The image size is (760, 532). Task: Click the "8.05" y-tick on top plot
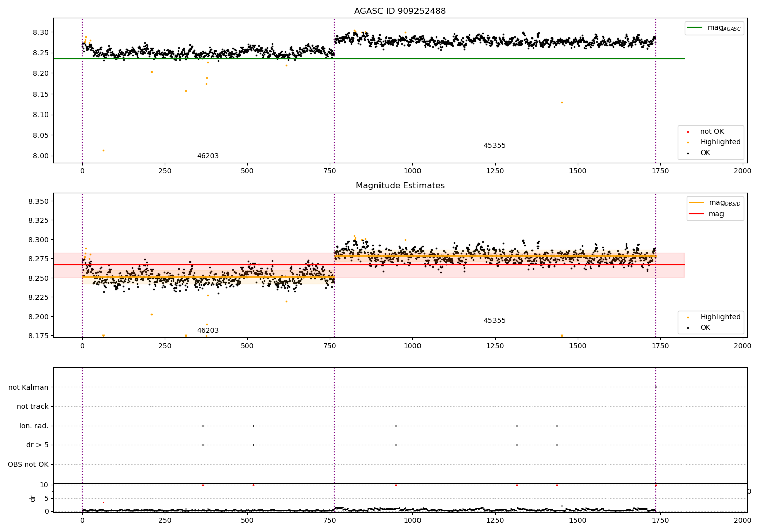click(41, 135)
